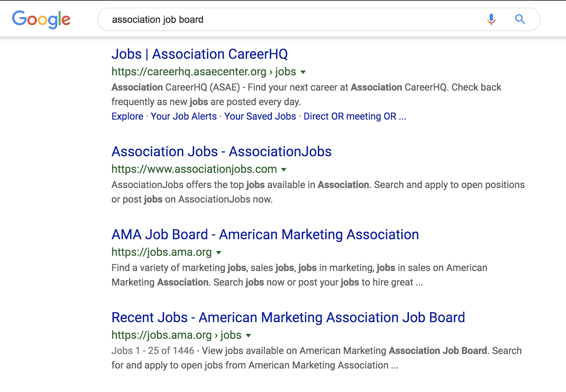Click the www.associationjobs.com green URL
Screen dimensions: 566x392
click(x=194, y=169)
